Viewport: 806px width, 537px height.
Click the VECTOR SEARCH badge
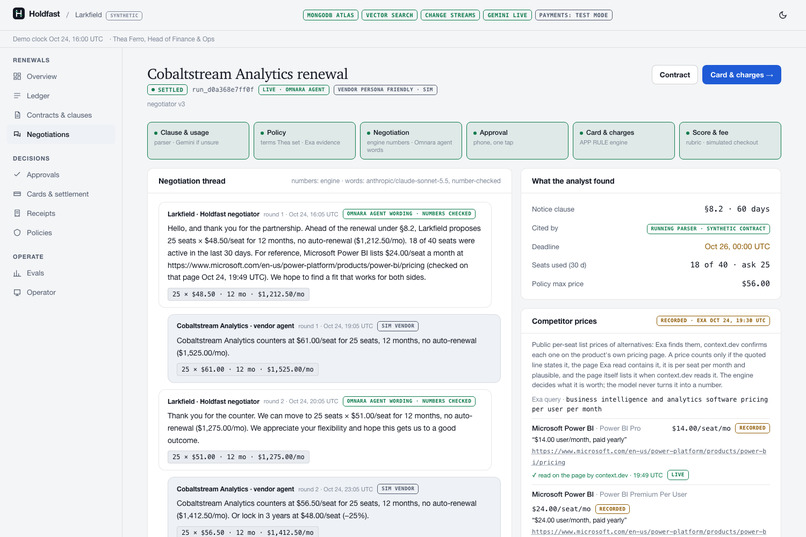click(x=389, y=15)
